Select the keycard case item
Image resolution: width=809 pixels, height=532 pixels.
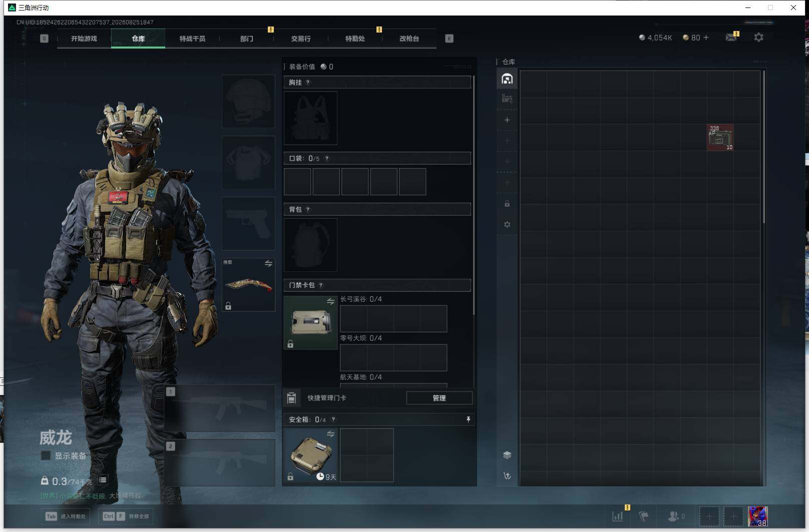pyautogui.click(x=310, y=322)
